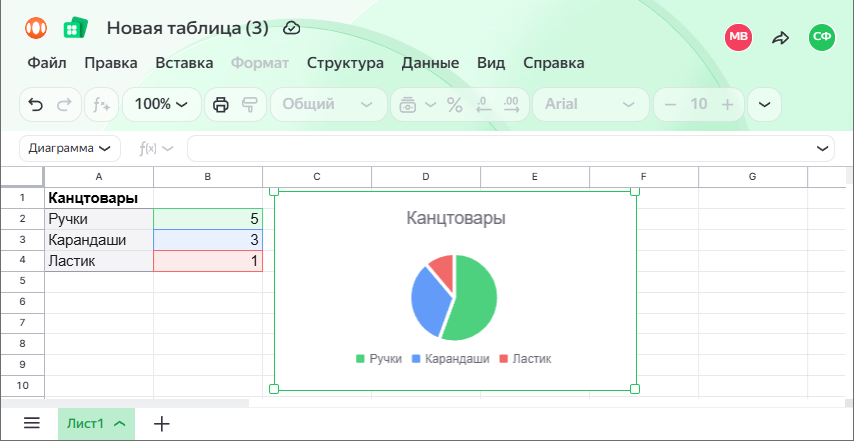Open the Данные menu
The image size is (854, 441).
pyautogui.click(x=430, y=63)
